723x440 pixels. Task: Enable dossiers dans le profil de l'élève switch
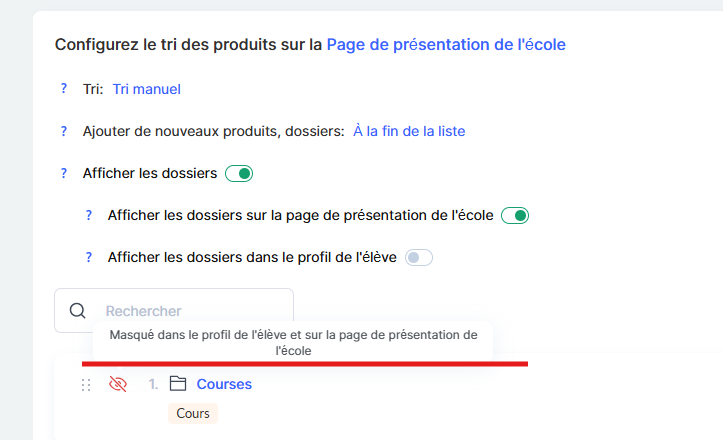418,258
